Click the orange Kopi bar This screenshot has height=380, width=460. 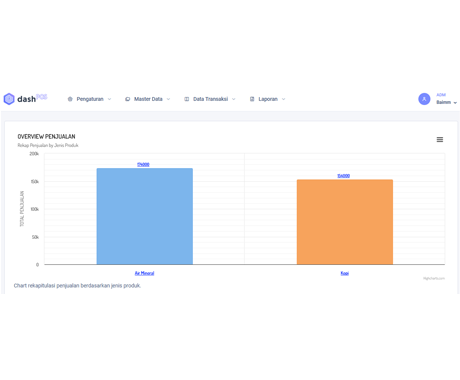pos(345,222)
